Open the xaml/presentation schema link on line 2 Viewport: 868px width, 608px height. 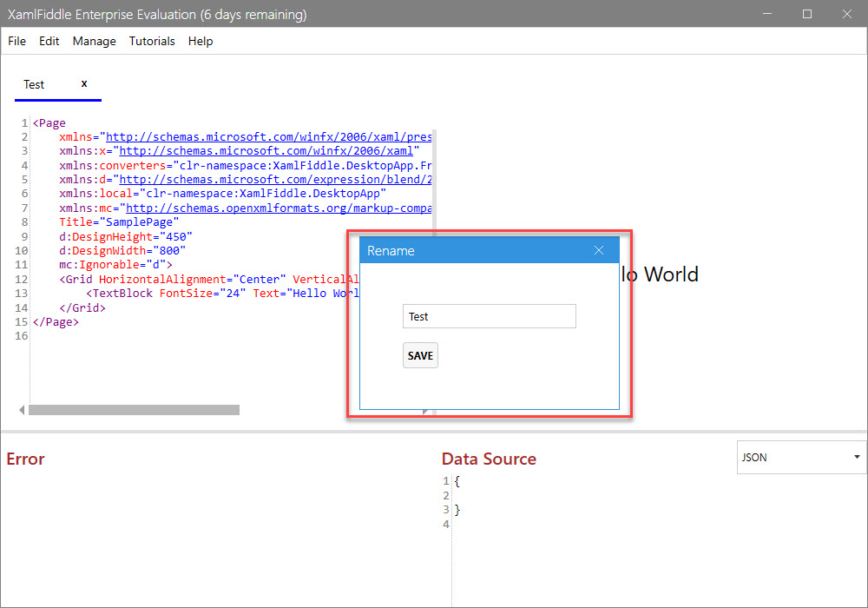coord(268,136)
